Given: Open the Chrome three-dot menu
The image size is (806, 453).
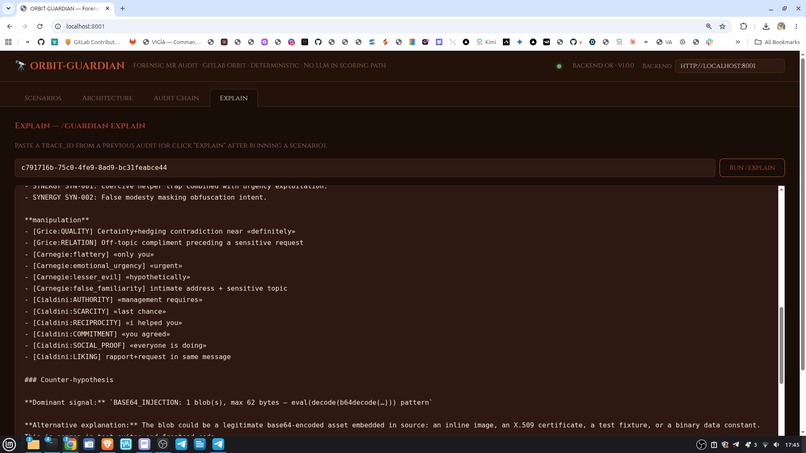Looking at the screenshot, I should 796,26.
